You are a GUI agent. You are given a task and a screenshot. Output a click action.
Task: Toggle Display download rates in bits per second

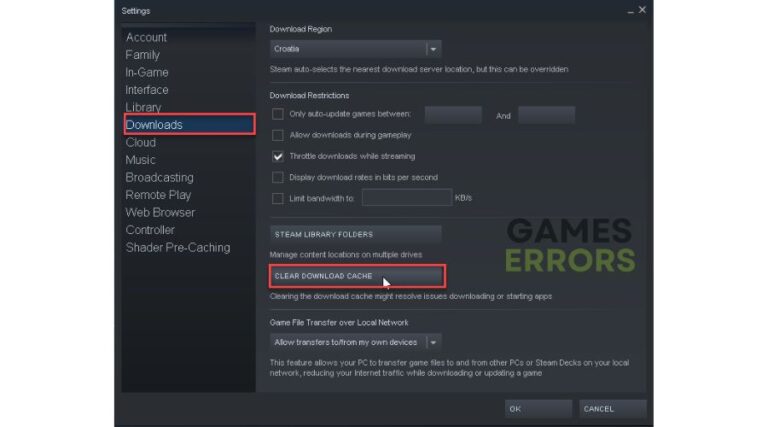(x=278, y=177)
